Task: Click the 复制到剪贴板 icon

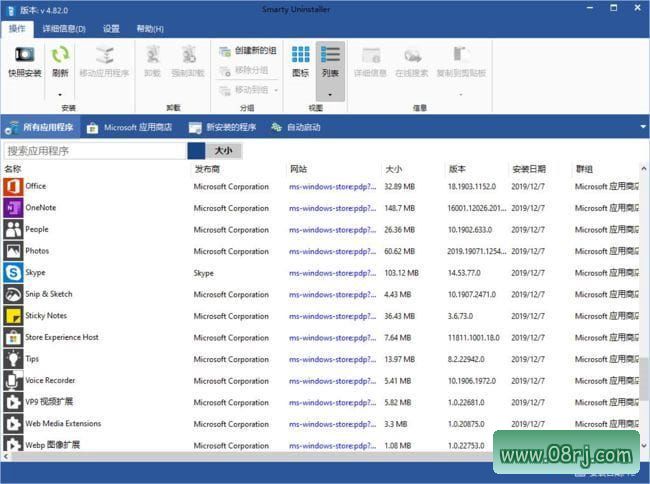Action: (x=461, y=55)
